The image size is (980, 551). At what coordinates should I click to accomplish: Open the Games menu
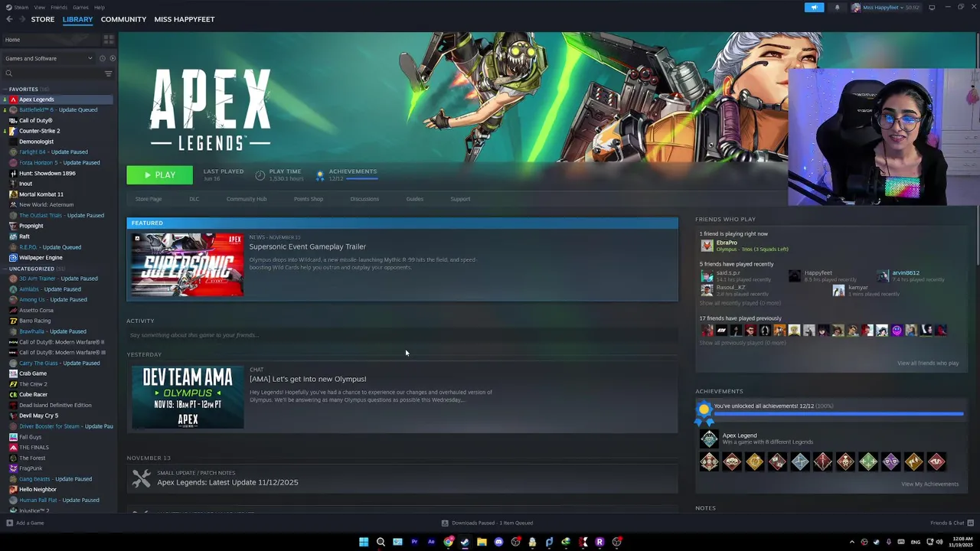pyautogui.click(x=80, y=8)
